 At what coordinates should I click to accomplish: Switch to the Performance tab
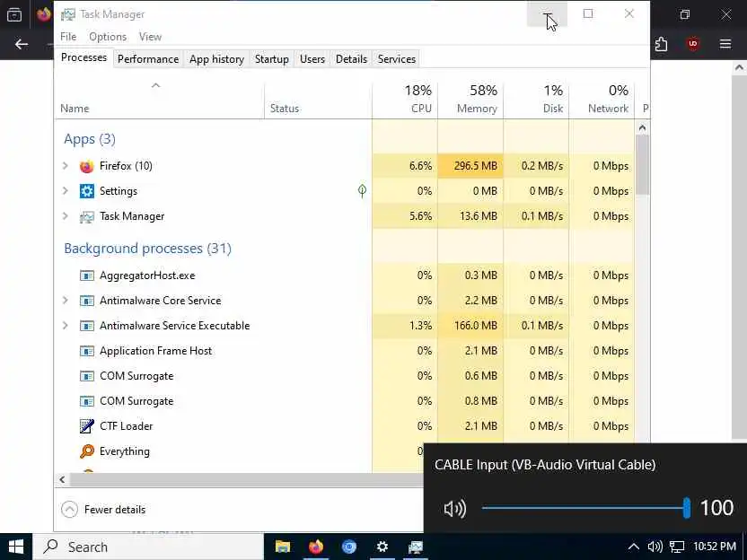[148, 59]
